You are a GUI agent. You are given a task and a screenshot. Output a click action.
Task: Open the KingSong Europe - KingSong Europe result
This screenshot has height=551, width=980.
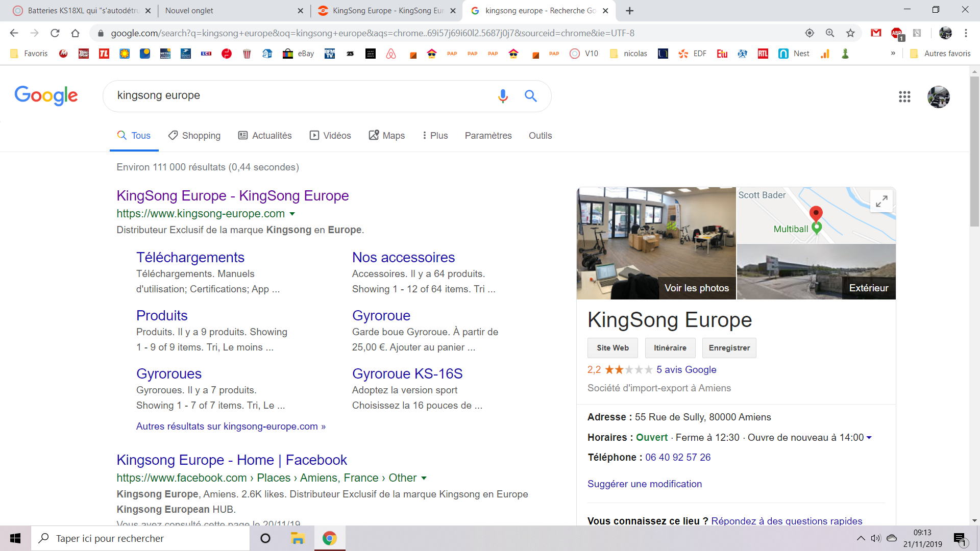[x=233, y=196]
